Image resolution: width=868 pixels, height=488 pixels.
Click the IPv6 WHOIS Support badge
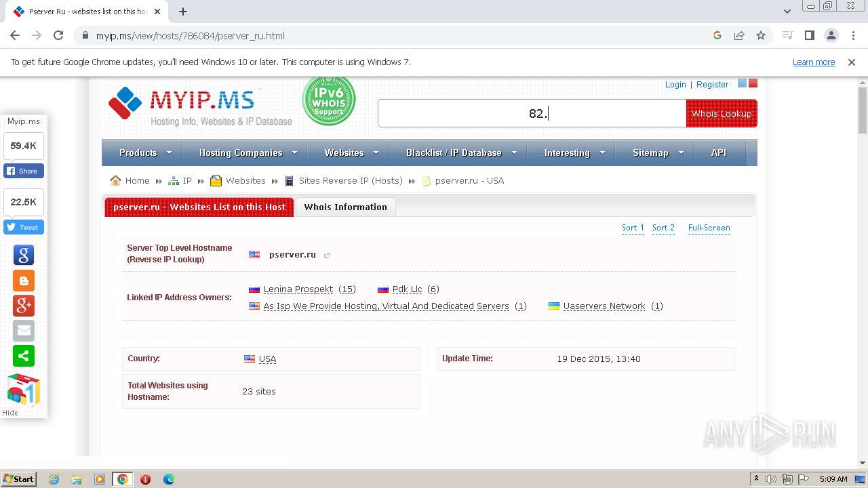329,101
